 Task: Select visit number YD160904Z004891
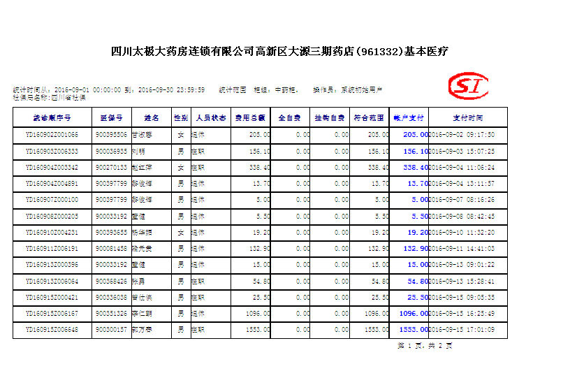52,183
